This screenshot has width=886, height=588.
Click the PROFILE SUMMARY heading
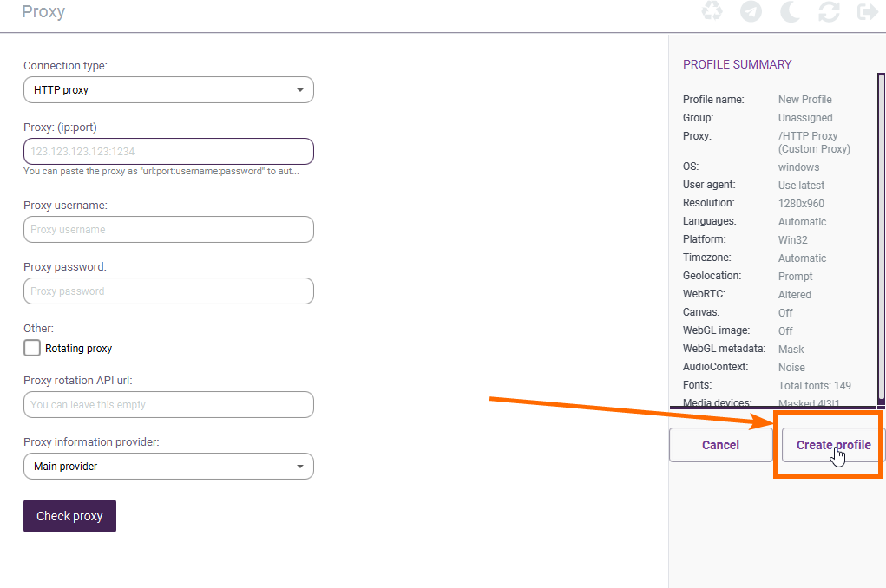pos(737,64)
